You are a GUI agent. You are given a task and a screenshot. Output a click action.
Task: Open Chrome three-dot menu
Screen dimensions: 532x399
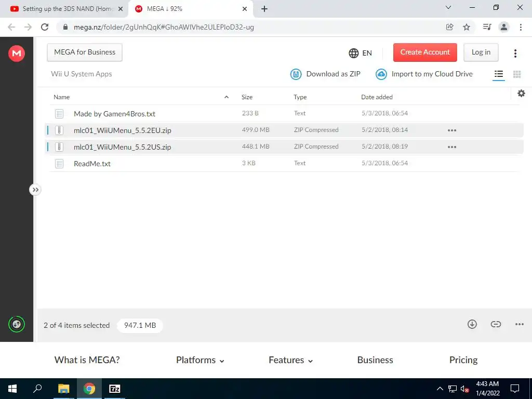[x=521, y=27]
